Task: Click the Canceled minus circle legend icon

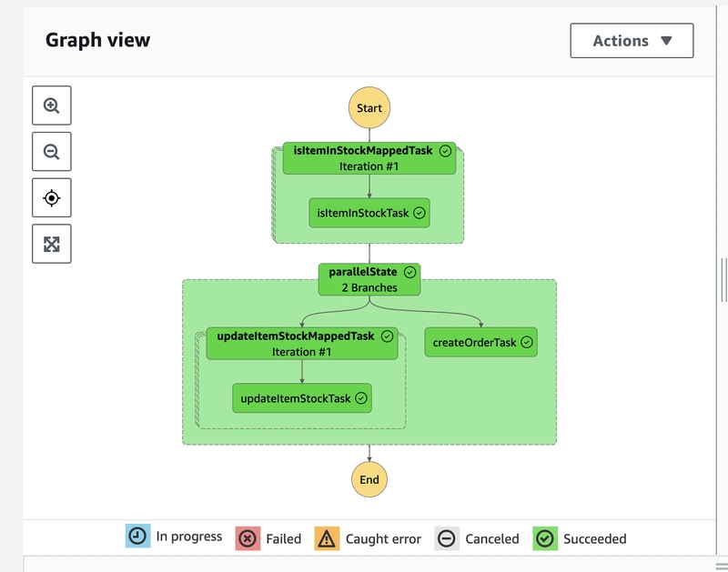Action: coord(447,538)
